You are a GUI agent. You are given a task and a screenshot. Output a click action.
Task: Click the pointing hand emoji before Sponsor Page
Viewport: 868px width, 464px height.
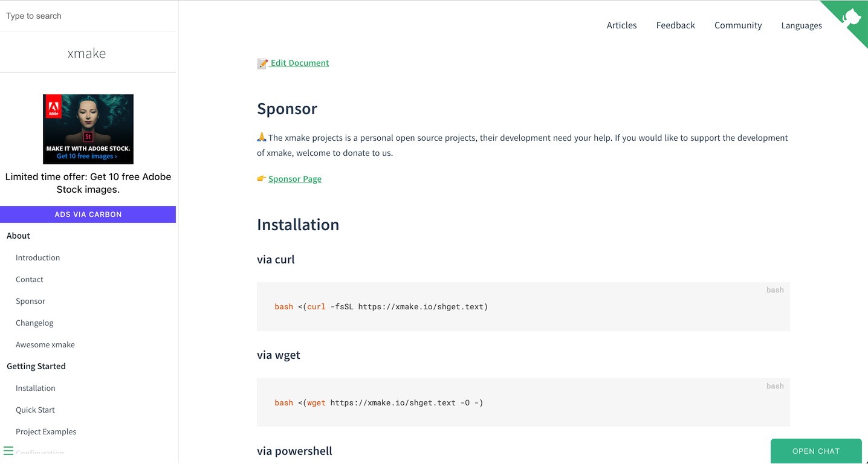point(262,179)
